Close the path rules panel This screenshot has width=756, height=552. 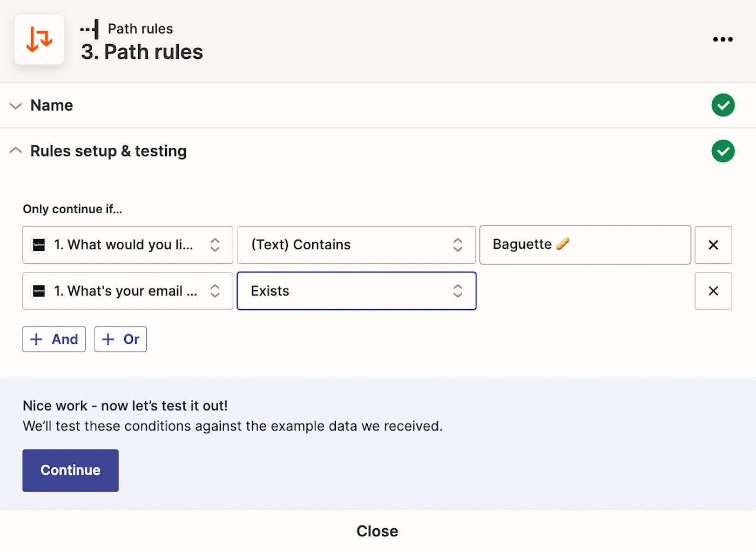click(x=377, y=531)
